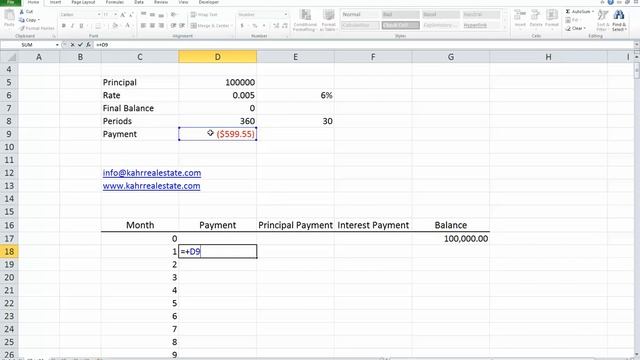Click the Decrease Font Size icon
The height and width of the screenshot is (360, 640).
131,15
